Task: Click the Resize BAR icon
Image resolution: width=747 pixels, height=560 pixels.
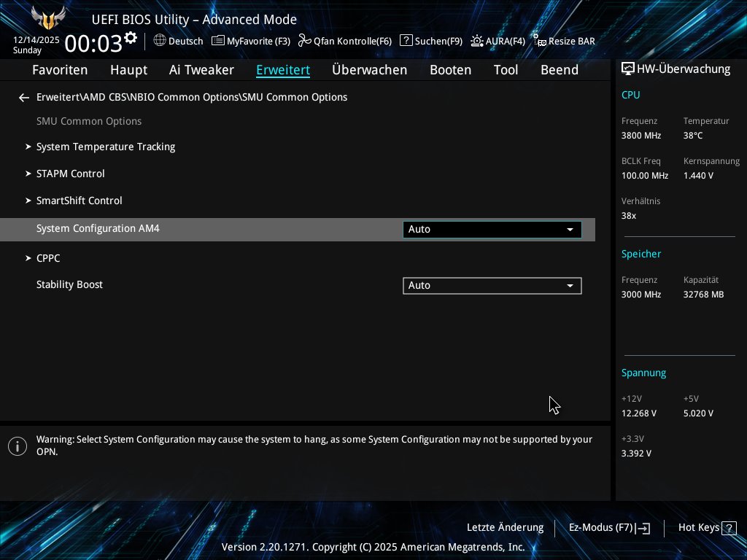Action: pyautogui.click(x=539, y=41)
